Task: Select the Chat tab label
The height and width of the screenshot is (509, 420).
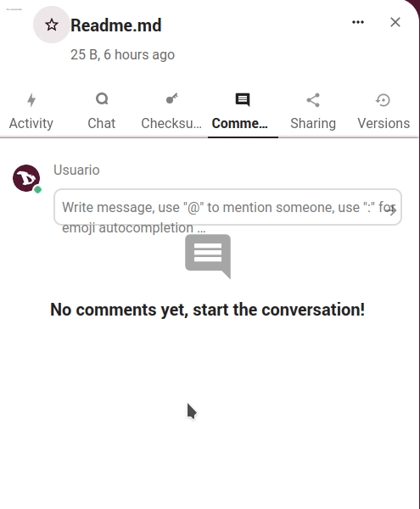Action: tap(102, 123)
